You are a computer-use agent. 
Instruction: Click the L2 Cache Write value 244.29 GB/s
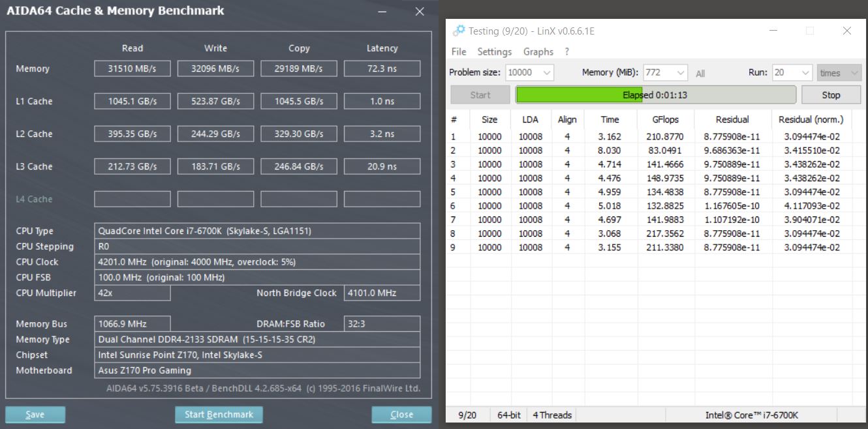click(x=215, y=134)
